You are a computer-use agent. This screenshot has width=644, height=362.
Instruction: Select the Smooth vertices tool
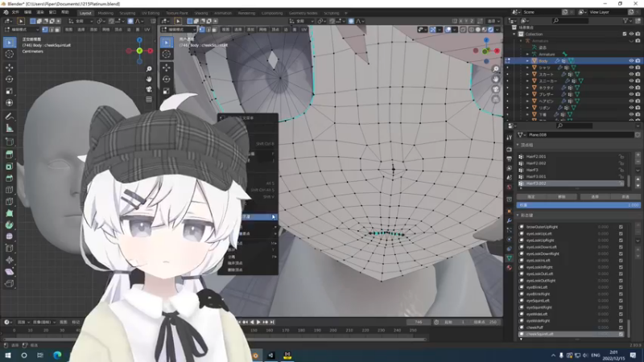[10, 237]
